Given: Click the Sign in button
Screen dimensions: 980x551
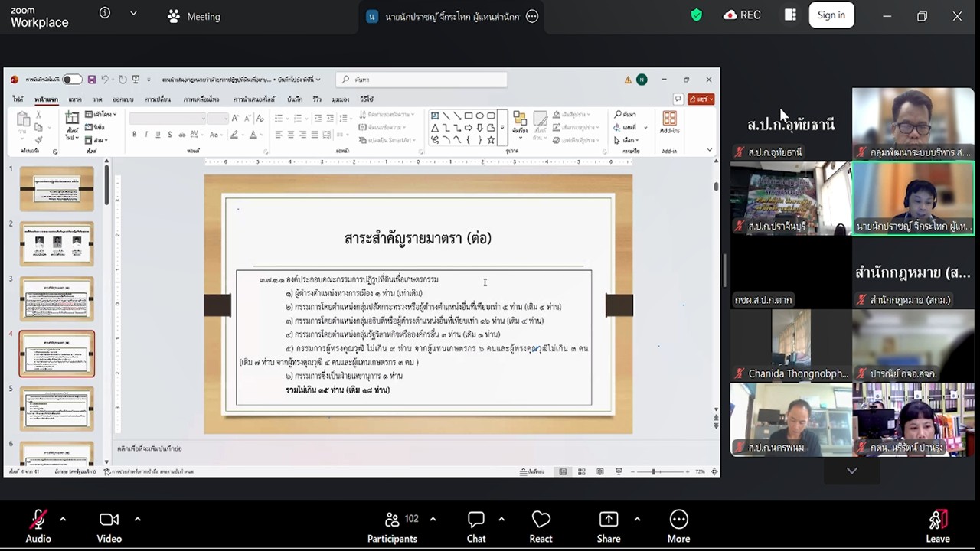Looking at the screenshot, I should [831, 15].
